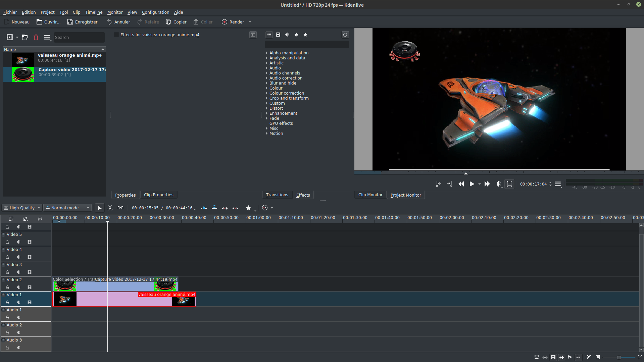Rewind playback in the monitor

(x=461, y=184)
